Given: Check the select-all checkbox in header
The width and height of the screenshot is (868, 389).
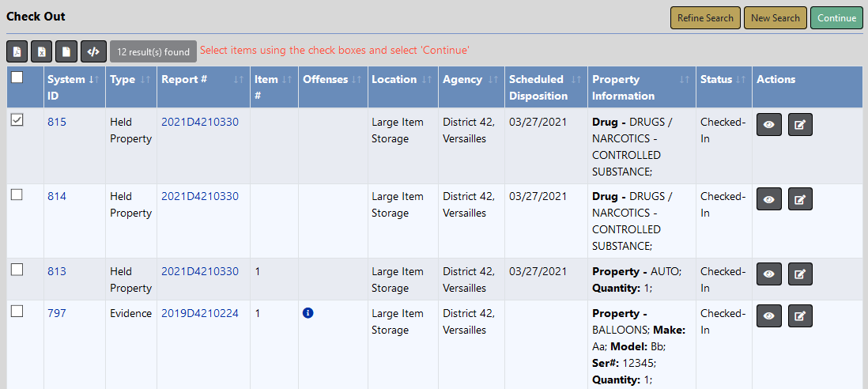Looking at the screenshot, I should [x=17, y=77].
